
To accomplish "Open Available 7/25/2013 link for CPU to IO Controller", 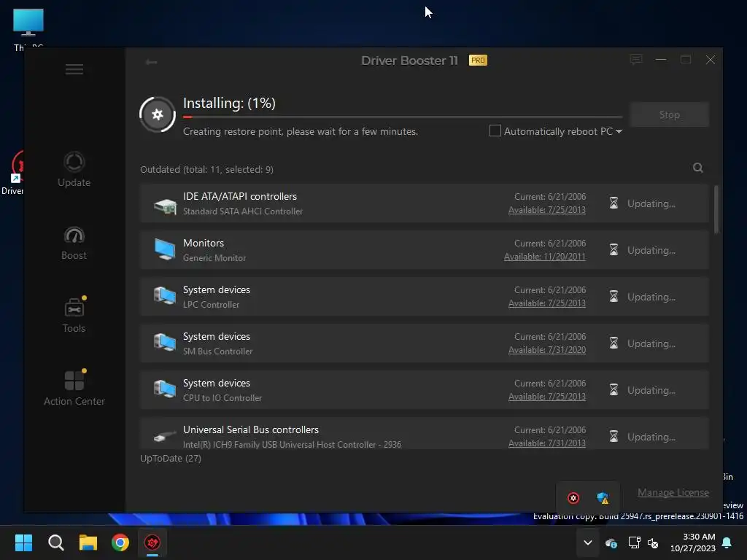I will click(547, 397).
